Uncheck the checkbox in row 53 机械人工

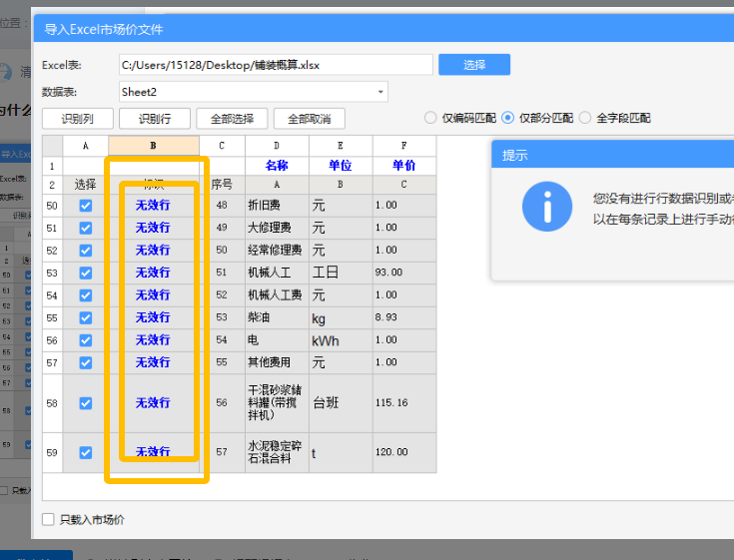[86, 273]
